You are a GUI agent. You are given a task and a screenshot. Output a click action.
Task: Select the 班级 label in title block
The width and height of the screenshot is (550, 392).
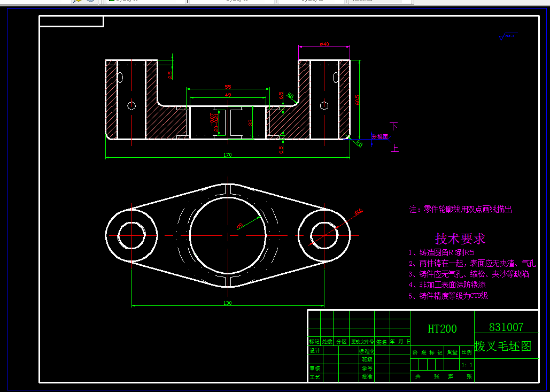pos(367,359)
